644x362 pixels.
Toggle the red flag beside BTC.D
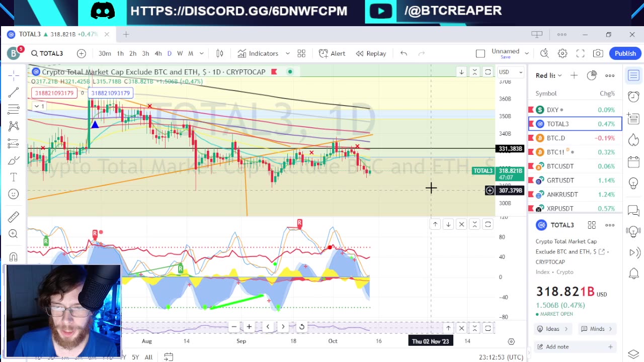click(531, 138)
